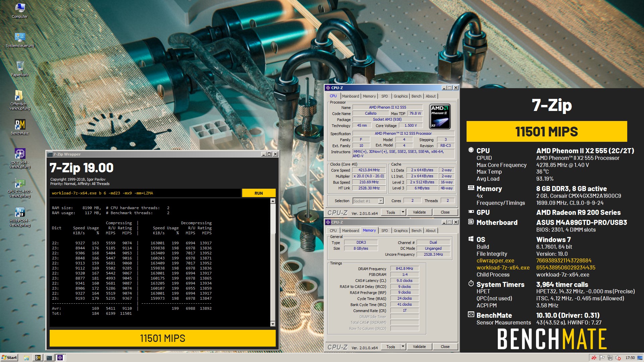Select the 7-Zip Wrapper console taskbar button
The image size is (644, 362).
click(49, 358)
